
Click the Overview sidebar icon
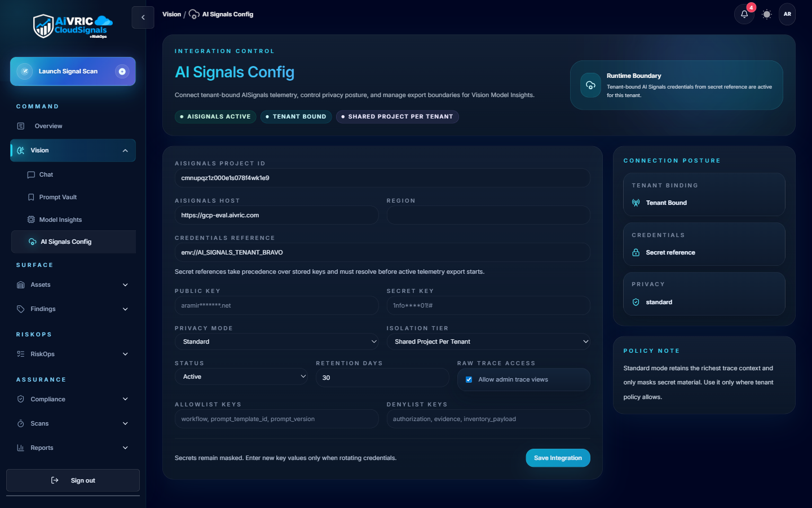click(x=21, y=126)
